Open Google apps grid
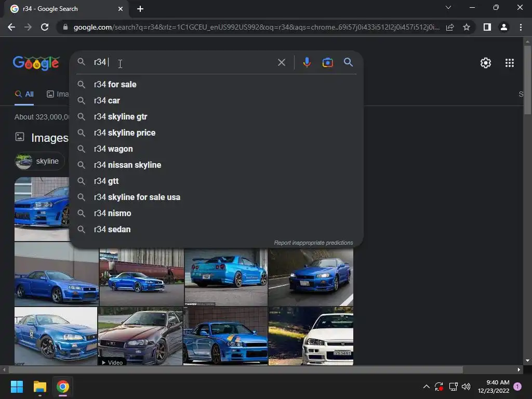 (x=509, y=63)
